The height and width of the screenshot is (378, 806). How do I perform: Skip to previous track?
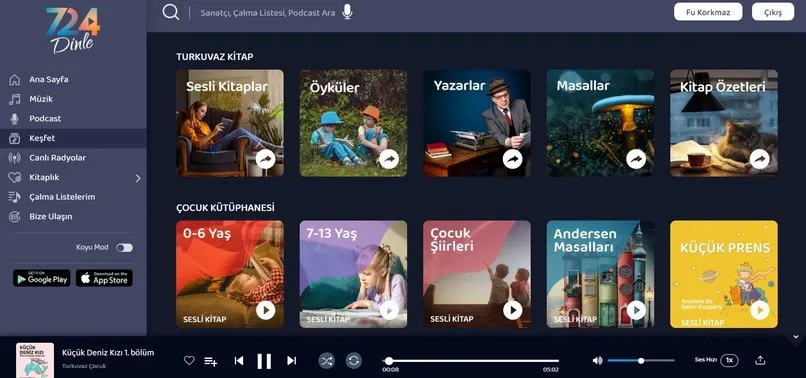[239, 361]
